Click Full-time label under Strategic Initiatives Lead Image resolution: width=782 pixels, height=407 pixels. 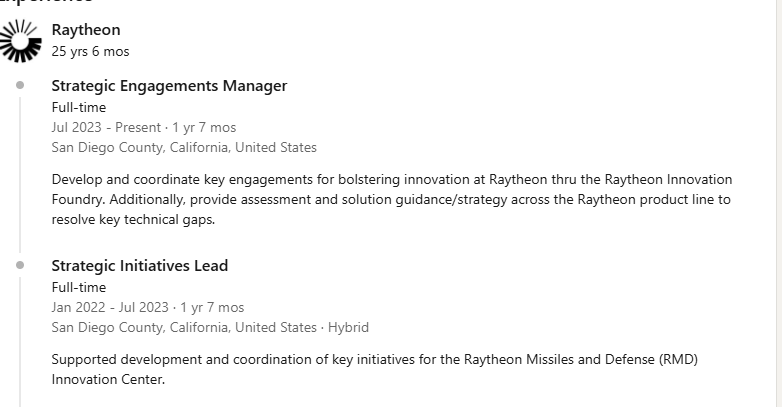(79, 288)
